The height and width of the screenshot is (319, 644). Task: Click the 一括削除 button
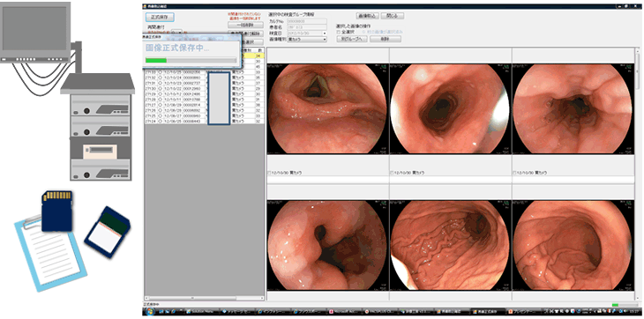tap(245, 25)
